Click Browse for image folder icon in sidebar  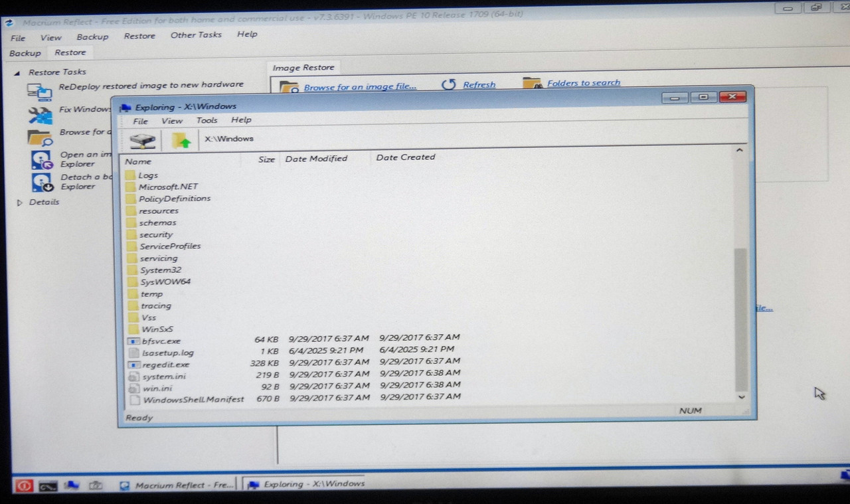click(x=40, y=137)
